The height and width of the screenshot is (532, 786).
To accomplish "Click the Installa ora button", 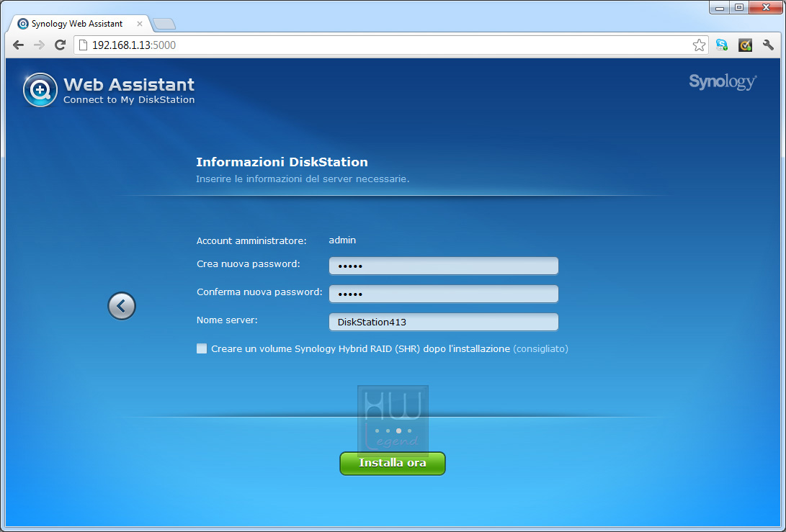I will [x=393, y=464].
